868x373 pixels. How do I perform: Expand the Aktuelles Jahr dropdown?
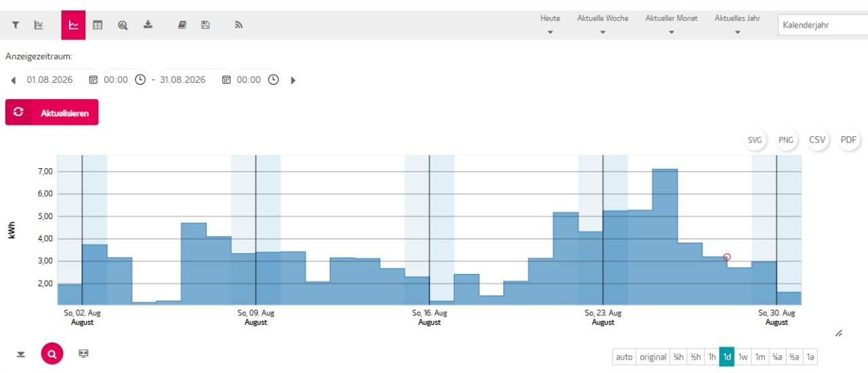tap(737, 24)
